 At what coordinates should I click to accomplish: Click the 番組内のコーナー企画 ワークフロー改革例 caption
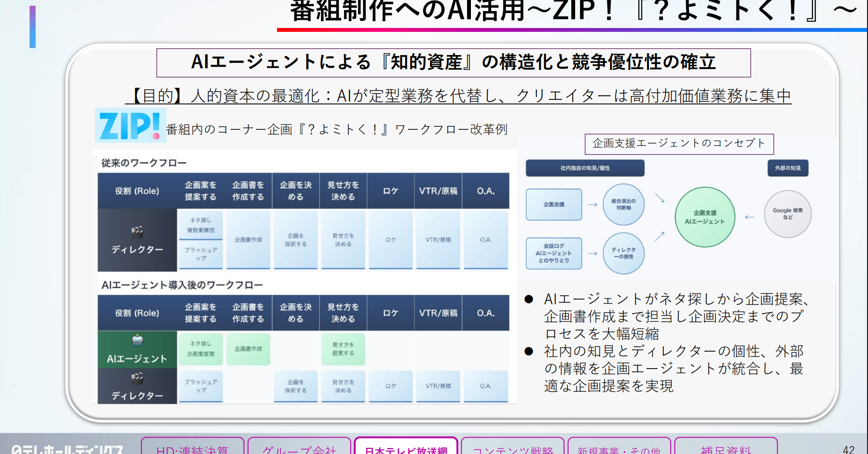[337, 129]
